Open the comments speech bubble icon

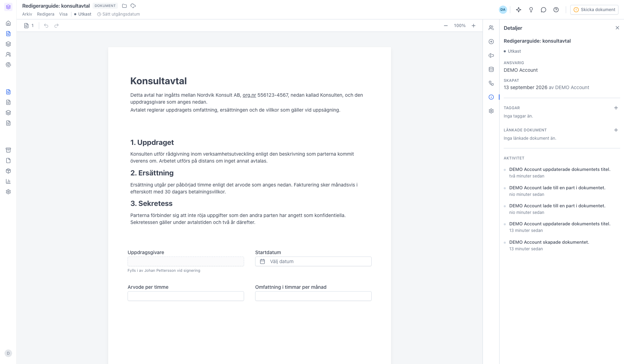pos(544,10)
